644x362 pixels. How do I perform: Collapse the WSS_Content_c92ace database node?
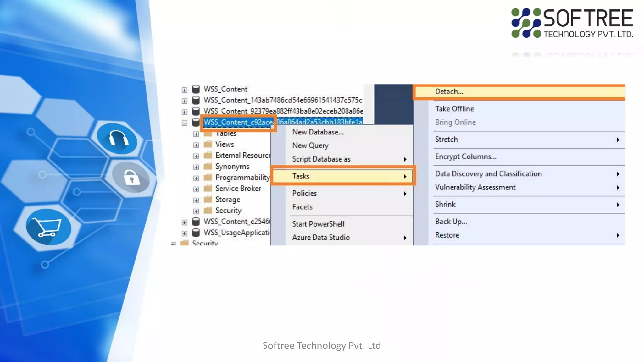(184, 123)
